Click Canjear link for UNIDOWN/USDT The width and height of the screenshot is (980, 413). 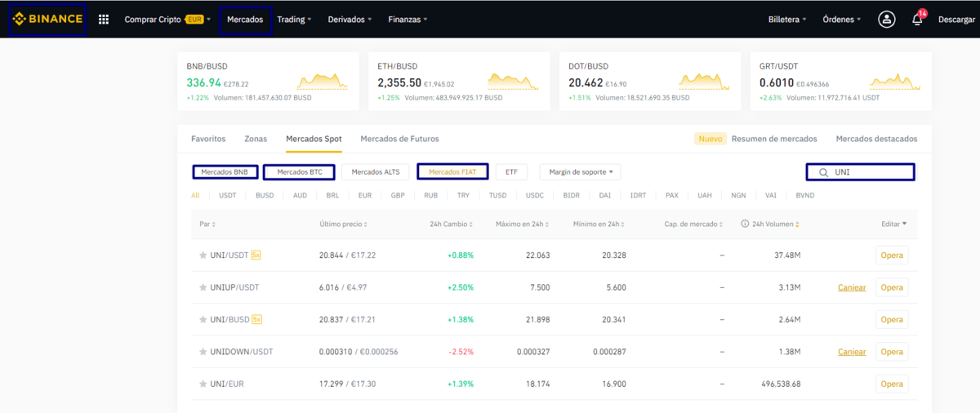(852, 352)
